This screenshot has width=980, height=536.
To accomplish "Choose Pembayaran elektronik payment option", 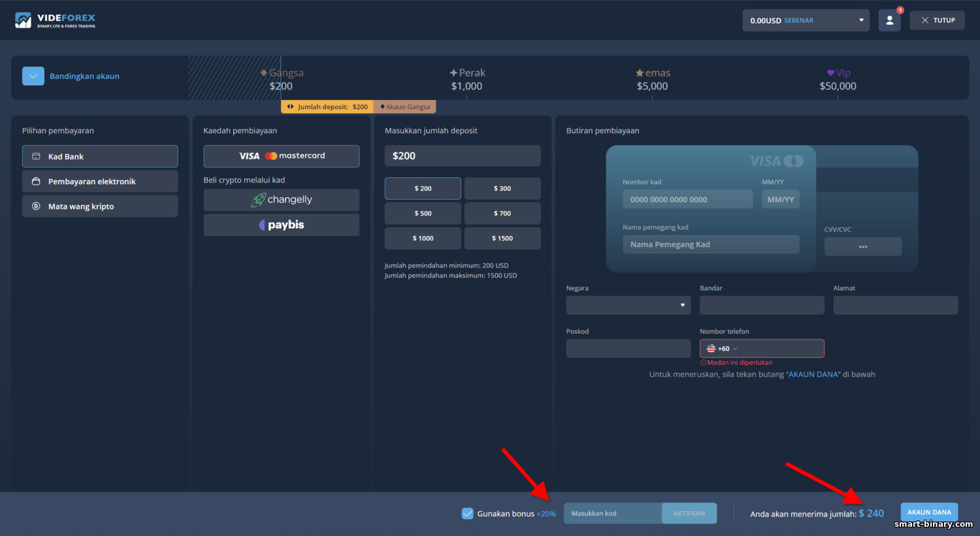I will 100,181.
